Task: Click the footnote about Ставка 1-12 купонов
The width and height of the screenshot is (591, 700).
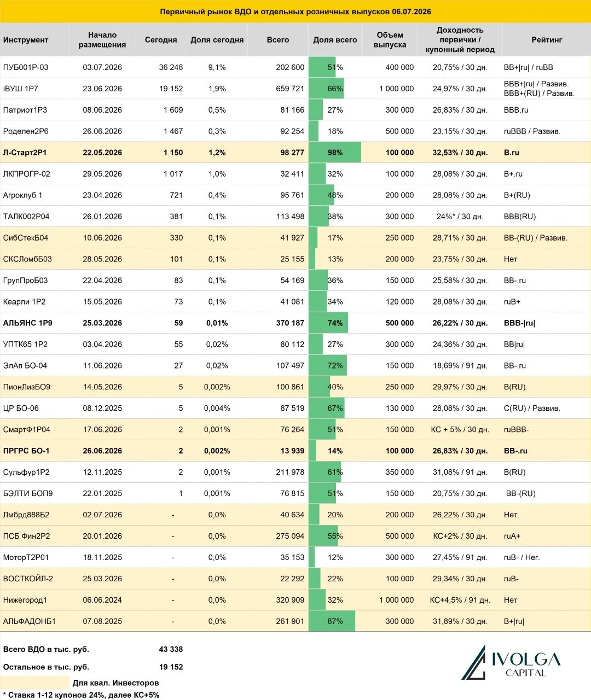Action: click(x=81, y=695)
